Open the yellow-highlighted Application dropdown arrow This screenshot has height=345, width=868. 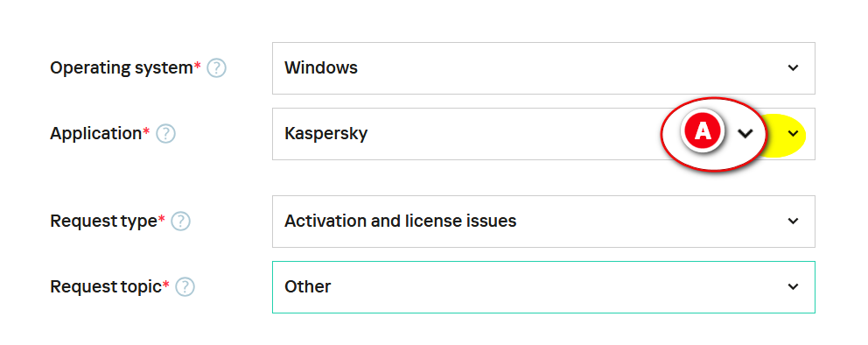pyautogui.click(x=794, y=134)
